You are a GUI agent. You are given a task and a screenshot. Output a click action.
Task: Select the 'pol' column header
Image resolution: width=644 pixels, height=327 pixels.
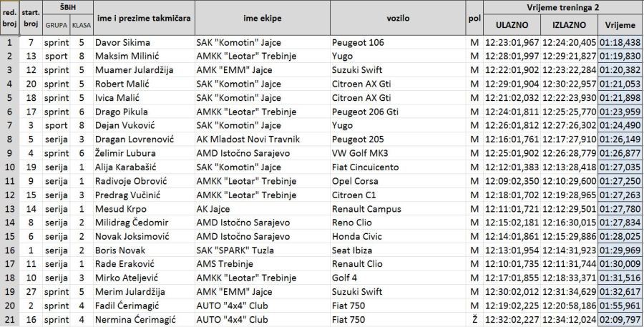[474, 17]
